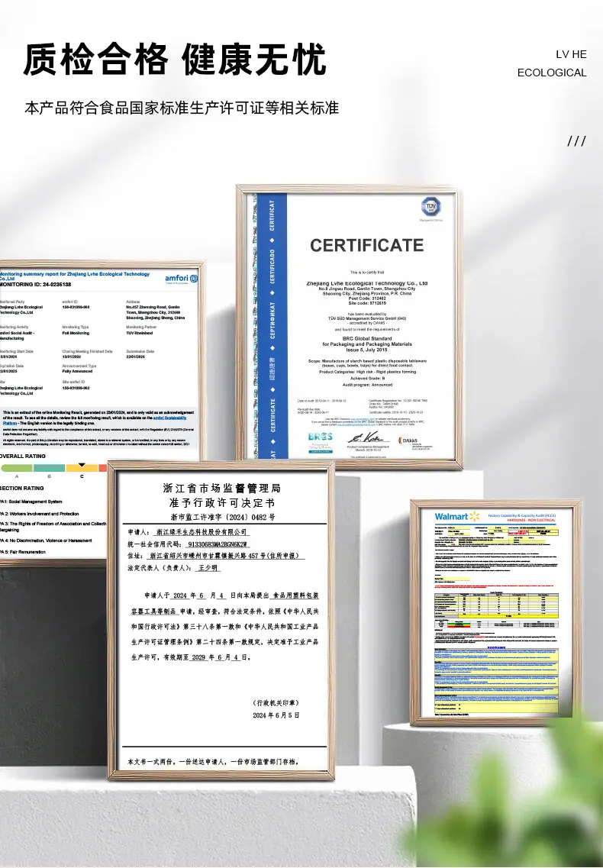
Task: Open the 准予行政许可决定书 document
Action: pos(221,620)
